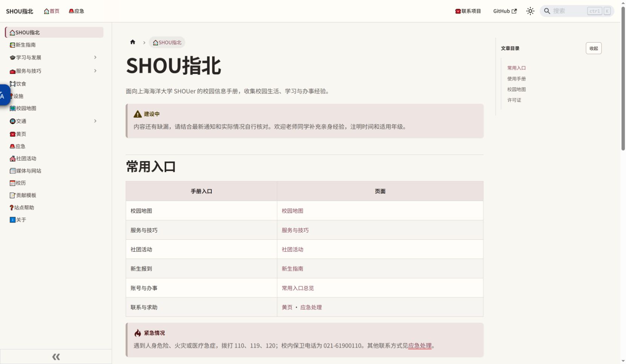Expand the 交通 section chevron
Image resolution: width=626 pixels, height=364 pixels.
tap(95, 121)
